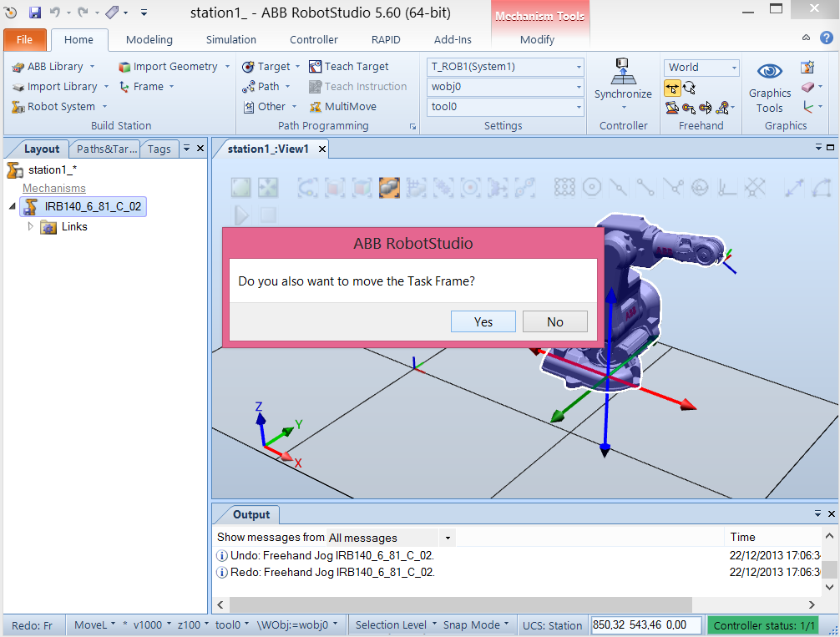Collapse the ribbon with the up chevron
This screenshot has width=840, height=637.
806,38
